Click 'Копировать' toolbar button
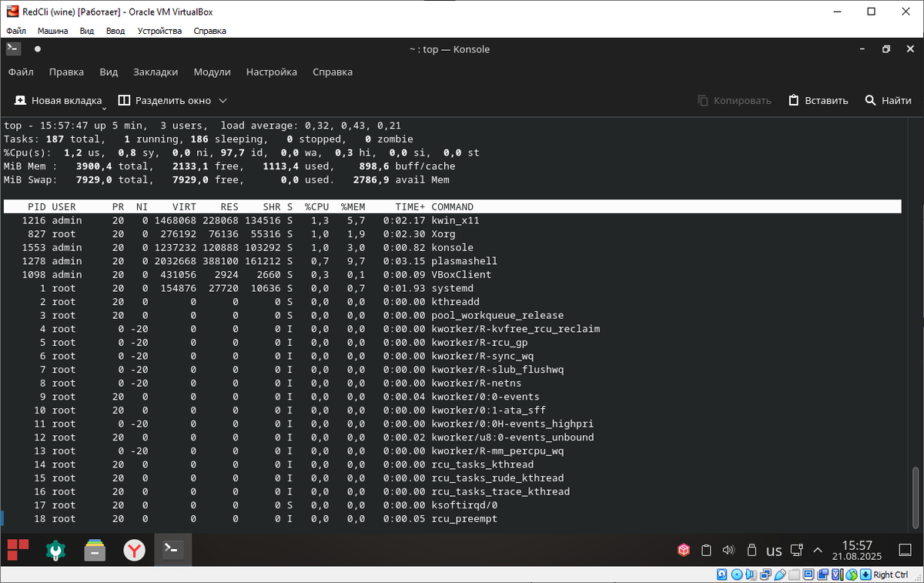The image size is (924, 583). click(x=735, y=100)
